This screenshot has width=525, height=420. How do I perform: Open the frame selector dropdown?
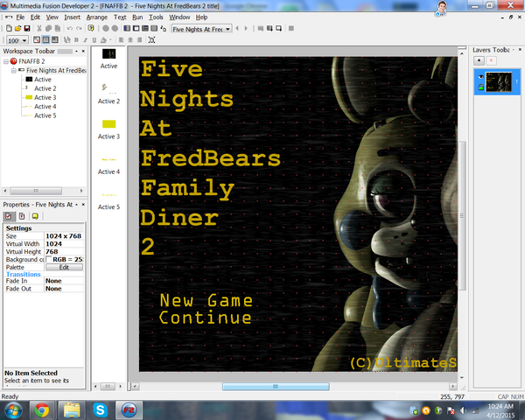(228, 29)
